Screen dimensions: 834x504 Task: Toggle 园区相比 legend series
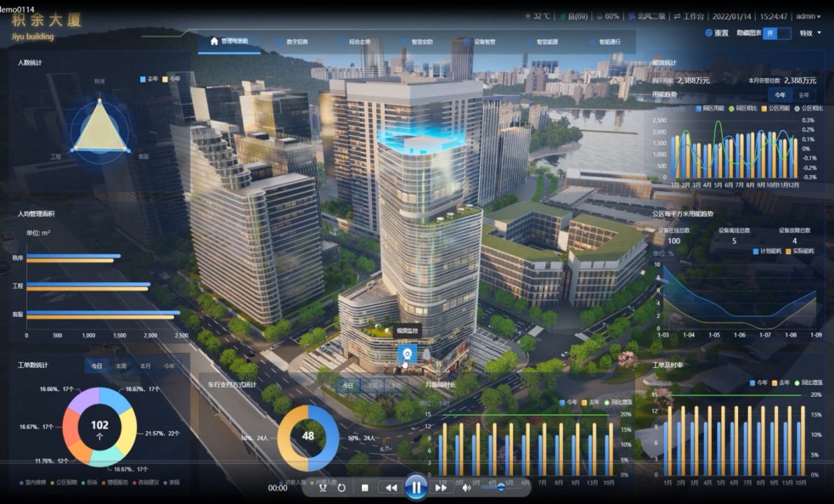(743, 108)
